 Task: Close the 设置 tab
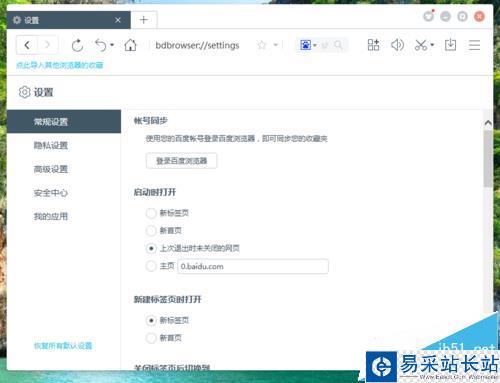118,20
